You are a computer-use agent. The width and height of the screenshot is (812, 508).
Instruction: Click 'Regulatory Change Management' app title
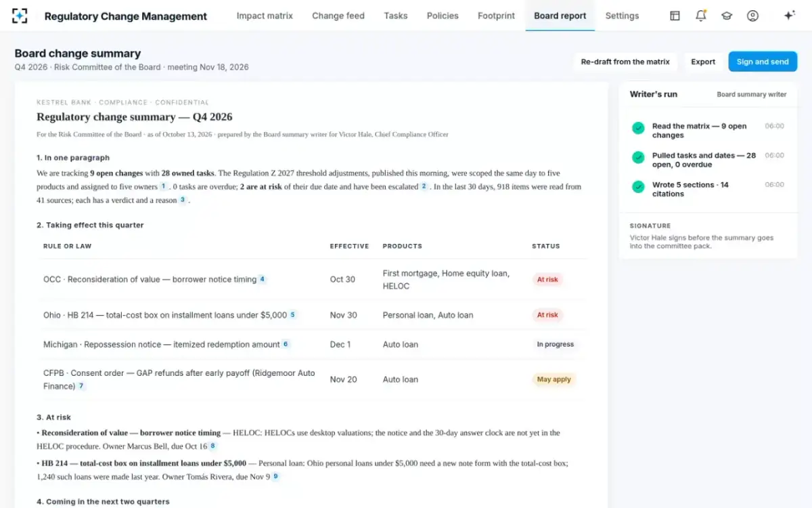126,16
